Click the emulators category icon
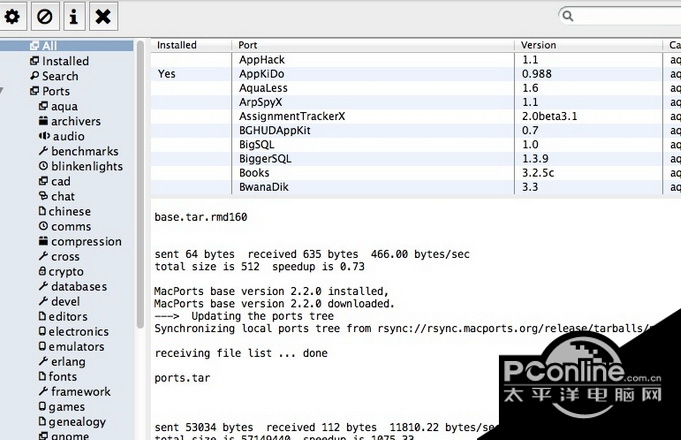 (42, 346)
